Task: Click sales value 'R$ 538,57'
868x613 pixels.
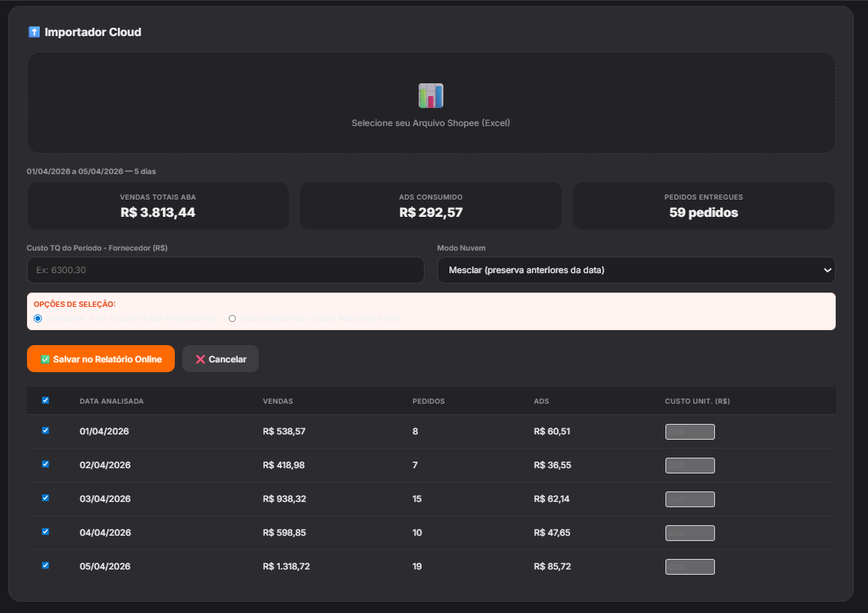Action: pos(284,431)
